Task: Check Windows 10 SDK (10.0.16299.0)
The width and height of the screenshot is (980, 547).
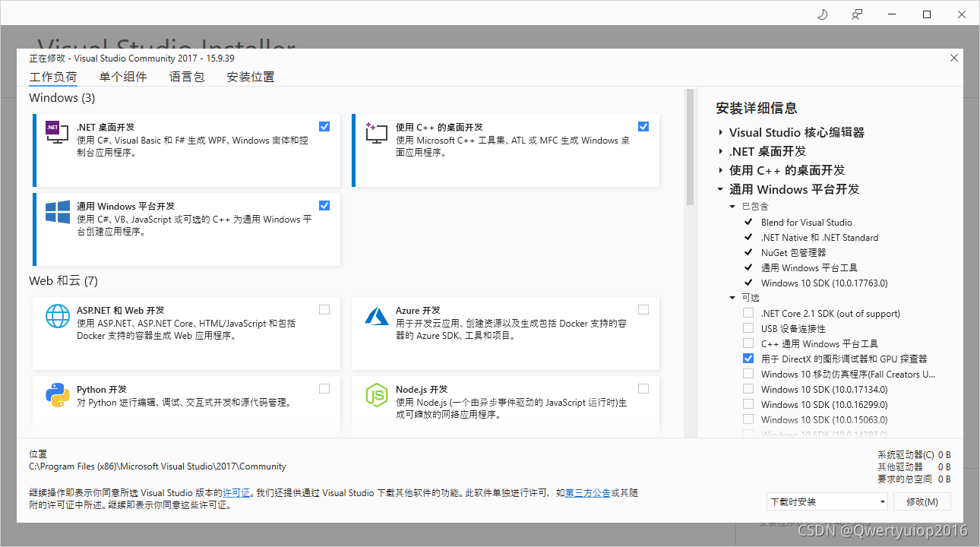Action: point(748,404)
